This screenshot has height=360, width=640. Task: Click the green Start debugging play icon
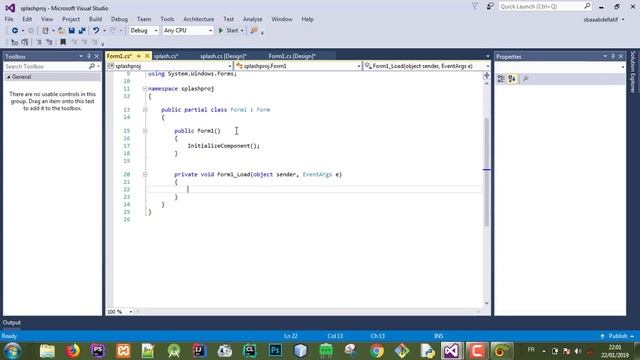click(221, 31)
